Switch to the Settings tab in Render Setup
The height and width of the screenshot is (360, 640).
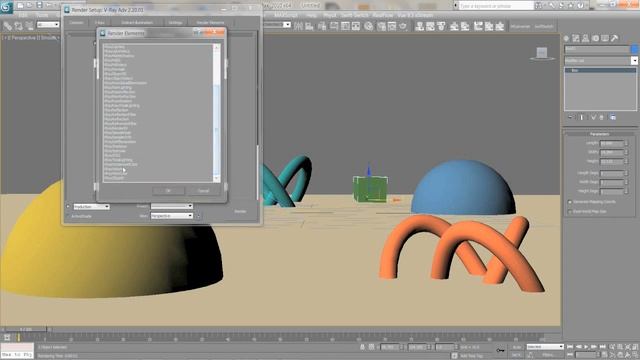176,23
